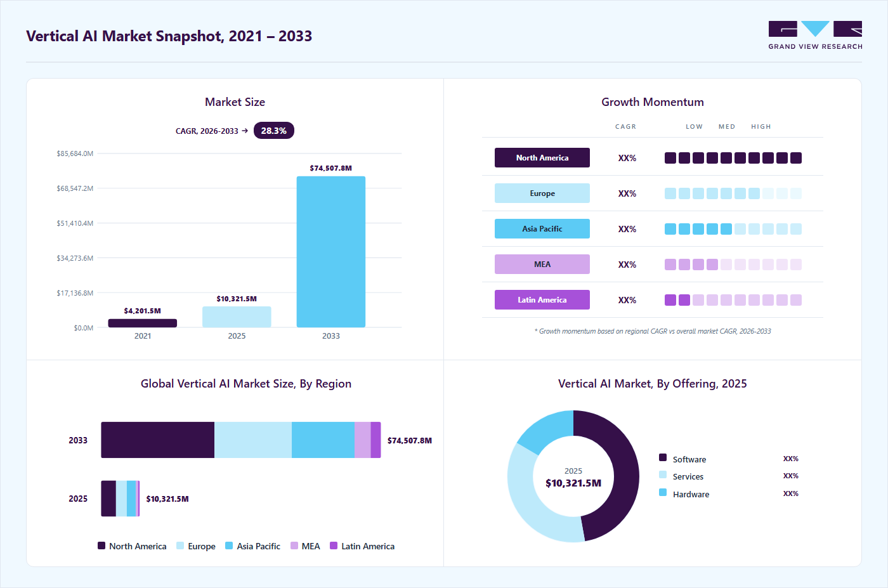Viewport: 888px width, 588px height.
Task: Click the North America momentum meter
Action: coord(733,158)
